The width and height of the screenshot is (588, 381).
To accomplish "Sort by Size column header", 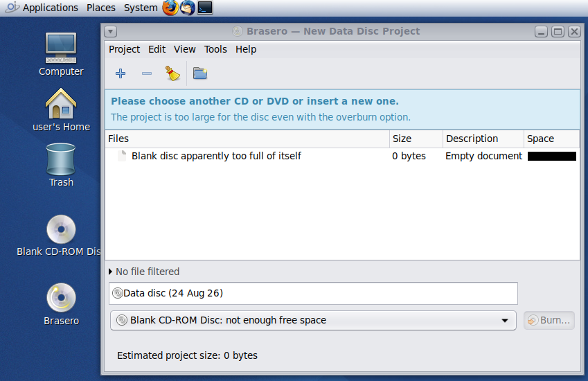I will pos(416,139).
